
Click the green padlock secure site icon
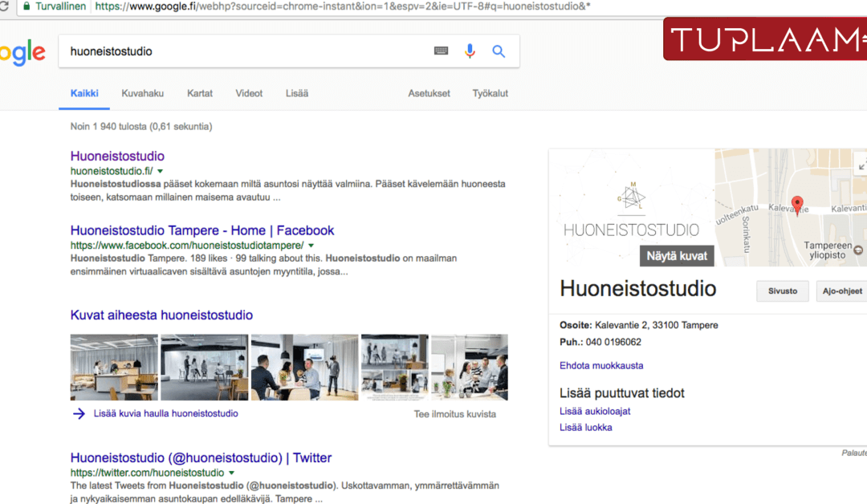click(26, 6)
